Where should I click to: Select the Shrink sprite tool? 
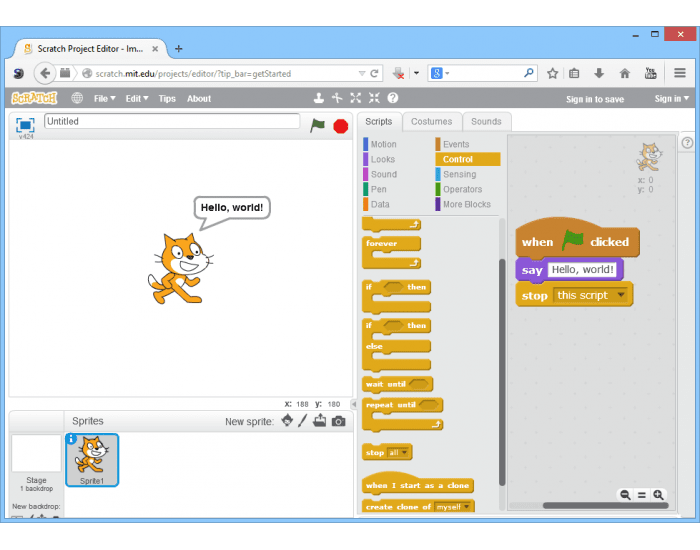point(374,98)
